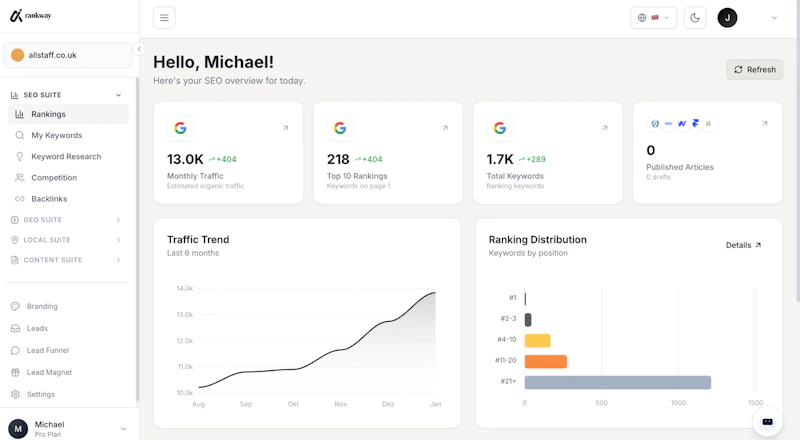Click the rankway logo

coord(31,16)
